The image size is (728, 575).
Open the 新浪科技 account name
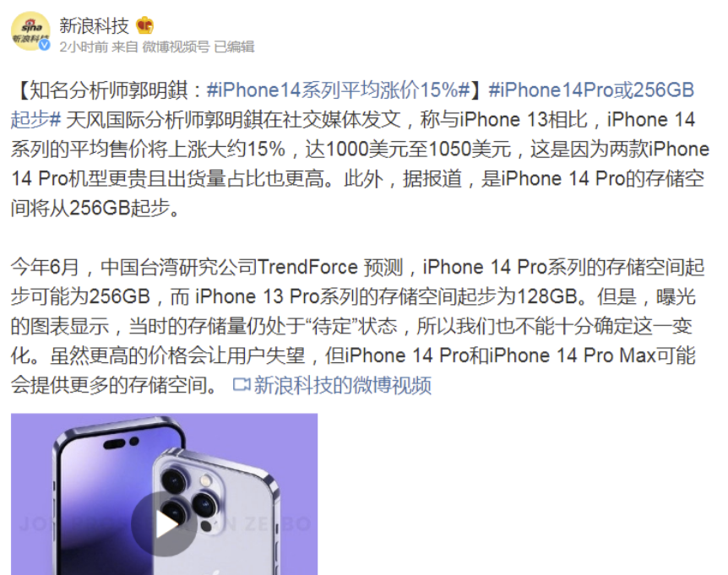tap(94, 25)
